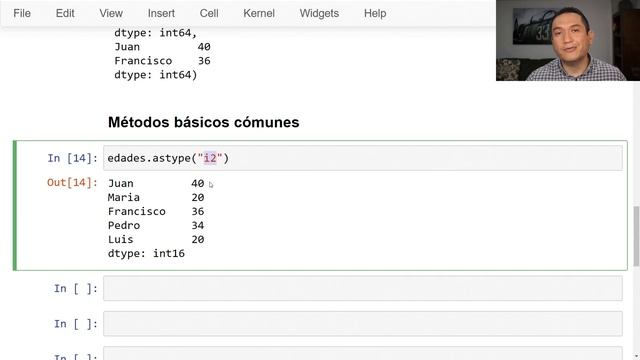Click the edades.astype code cell input
The image size is (640, 360).
362,158
